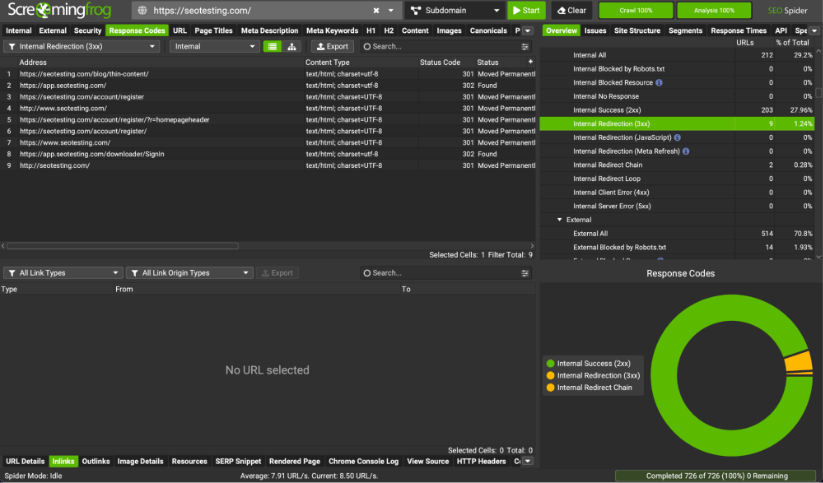This screenshot has height=483, width=823.
Task: Select the list view icon
Action: pyautogui.click(x=273, y=47)
